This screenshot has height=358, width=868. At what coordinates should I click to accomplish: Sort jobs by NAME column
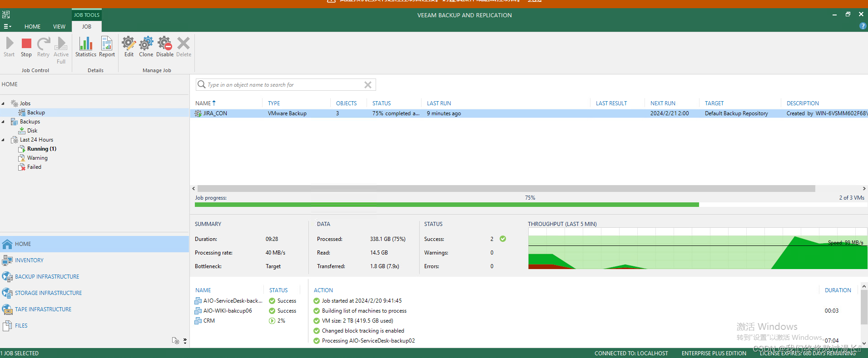pos(205,103)
